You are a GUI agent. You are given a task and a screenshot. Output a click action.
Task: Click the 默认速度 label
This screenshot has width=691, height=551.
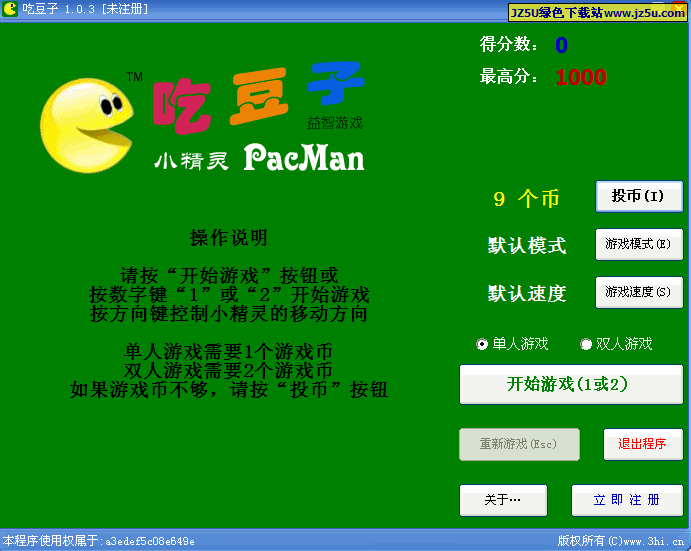pos(527,294)
